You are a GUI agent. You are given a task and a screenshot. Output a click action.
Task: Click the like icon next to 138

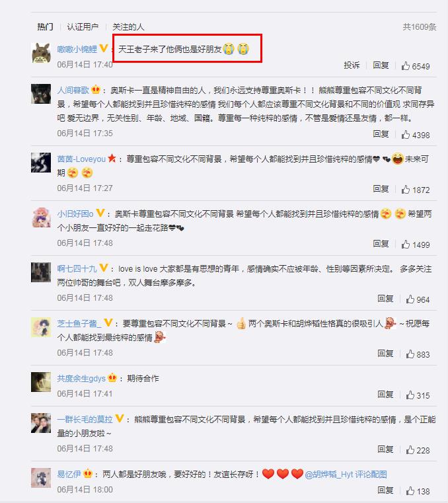click(x=410, y=491)
